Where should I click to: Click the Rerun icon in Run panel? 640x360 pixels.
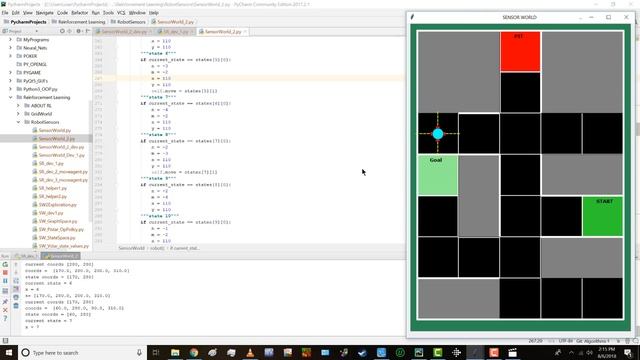coord(5,264)
